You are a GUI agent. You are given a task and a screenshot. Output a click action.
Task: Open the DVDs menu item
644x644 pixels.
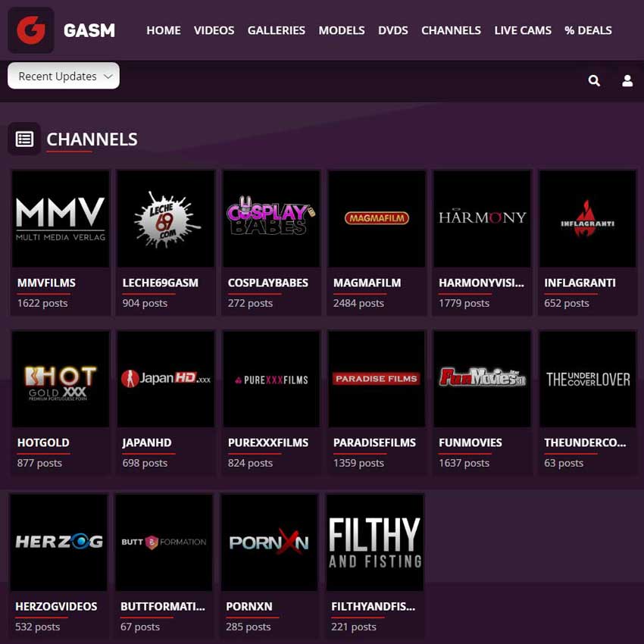pyautogui.click(x=393, y=30)
